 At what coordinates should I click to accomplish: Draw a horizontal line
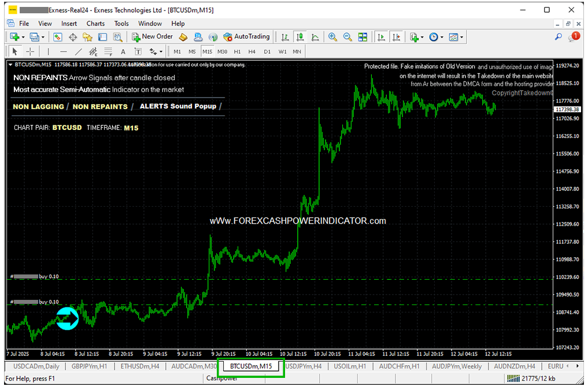(64, 51)
